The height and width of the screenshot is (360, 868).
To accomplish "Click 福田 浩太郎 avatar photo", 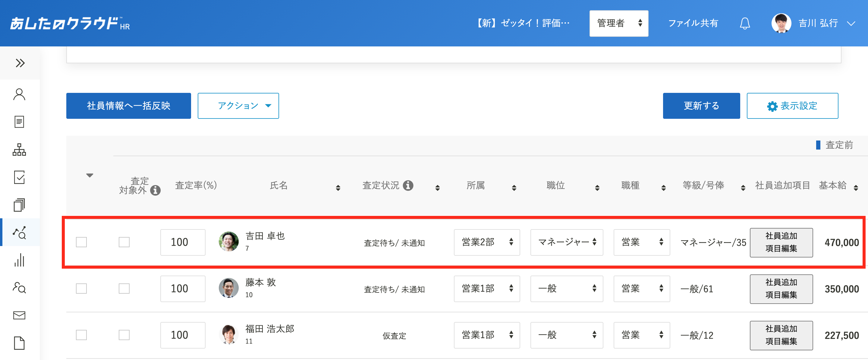I will [228, 334].
